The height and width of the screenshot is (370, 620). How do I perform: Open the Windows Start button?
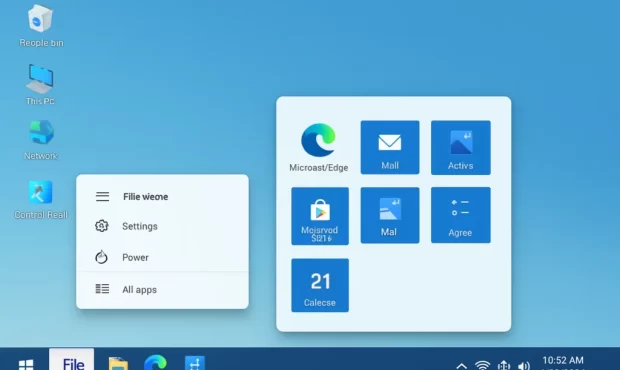(x=26, y=364)
